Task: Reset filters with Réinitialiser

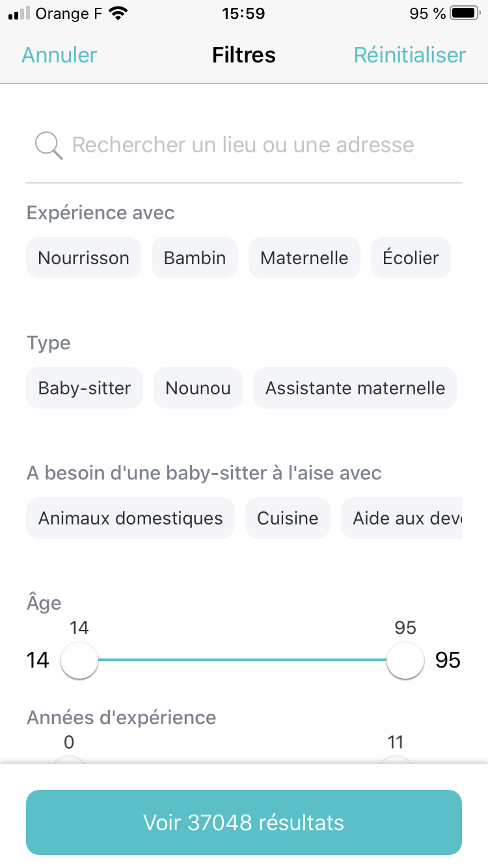Action: 409,55
